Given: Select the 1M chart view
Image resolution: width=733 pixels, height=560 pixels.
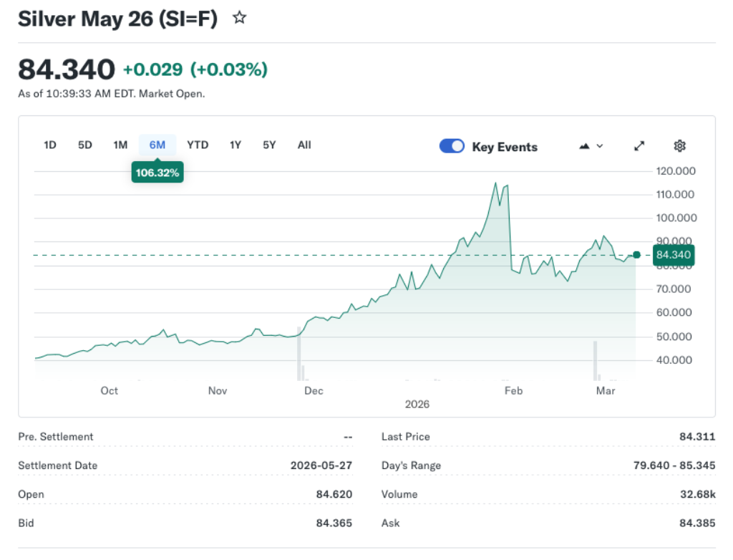Looking at the screenshot, I should point(120,145).
